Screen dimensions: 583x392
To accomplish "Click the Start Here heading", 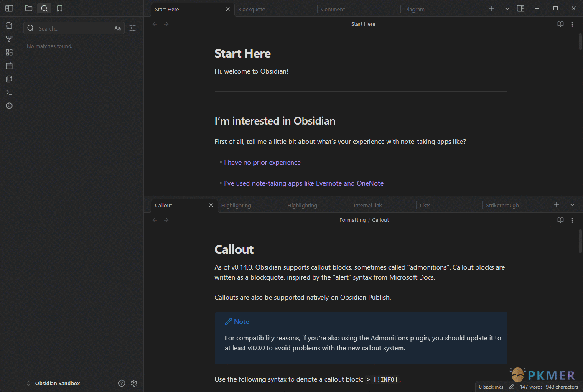I will [x=242, y=53].
